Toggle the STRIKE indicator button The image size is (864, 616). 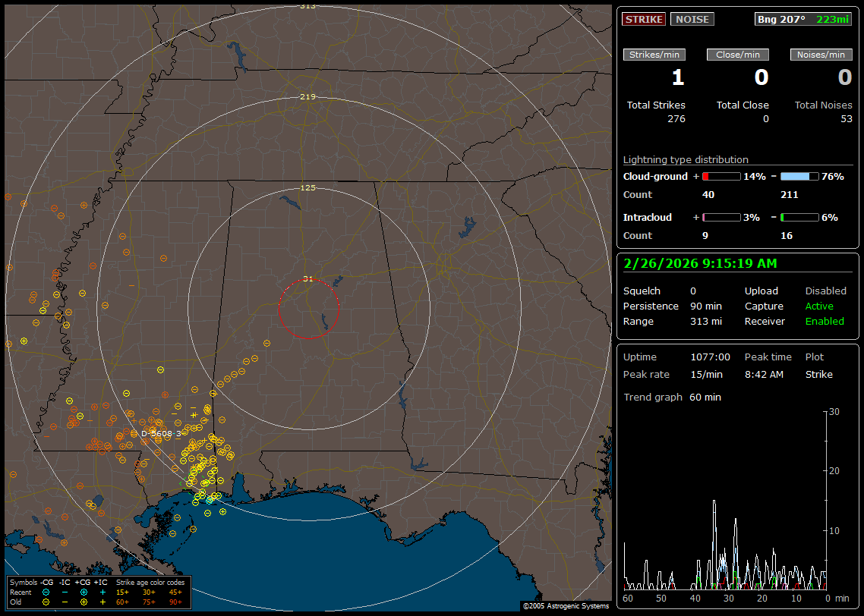pyautogui.click(x=644, y=19)
